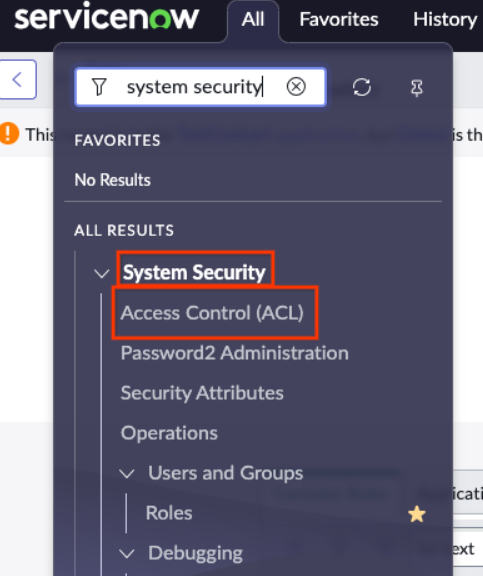This screenshot has width=483, height=576.
Task: Open Security Attributes module
Action: 202,393
